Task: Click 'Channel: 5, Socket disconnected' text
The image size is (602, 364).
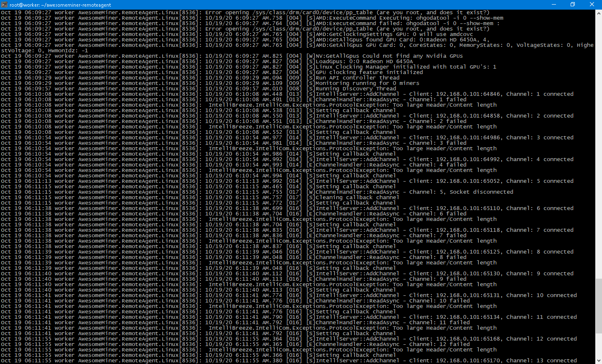Action: point(461,192)
